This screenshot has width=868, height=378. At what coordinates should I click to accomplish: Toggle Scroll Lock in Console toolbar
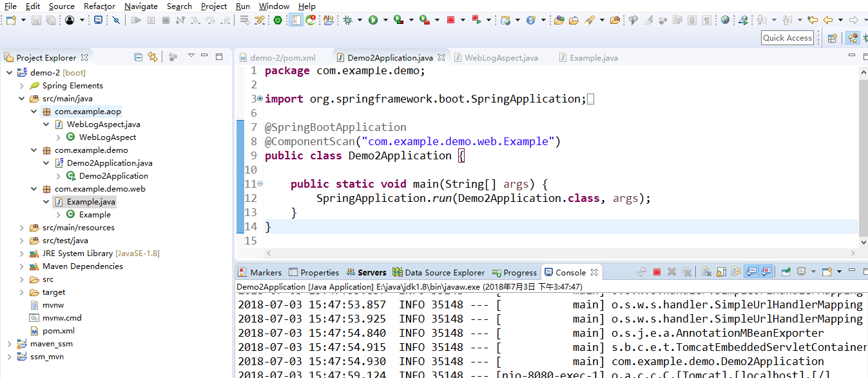coord(720,272)
